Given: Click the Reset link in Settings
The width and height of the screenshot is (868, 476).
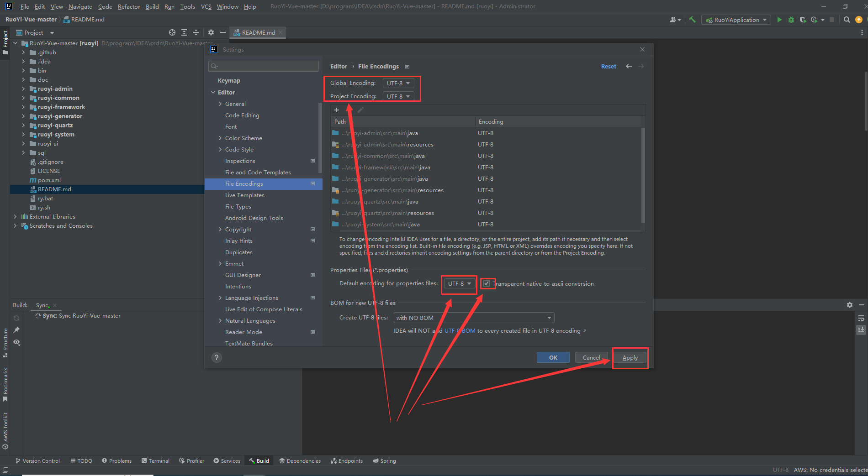Looking at the screenshot, I should 609,67.
